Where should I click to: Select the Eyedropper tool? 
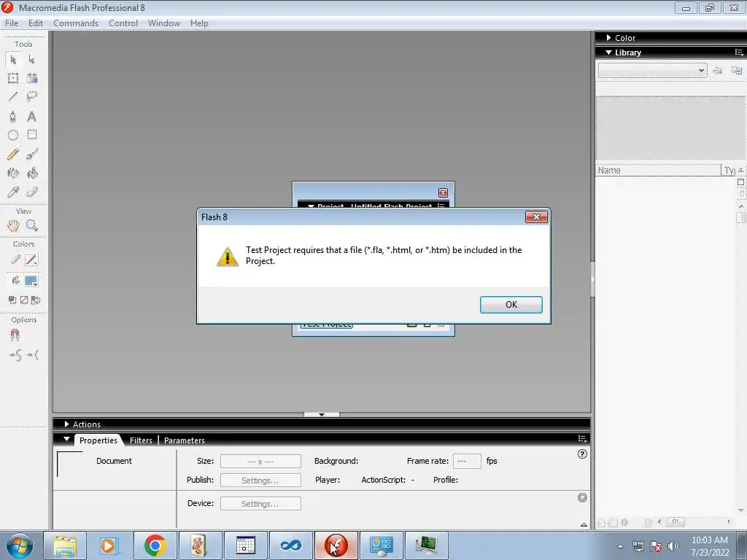tap(13, 192)
